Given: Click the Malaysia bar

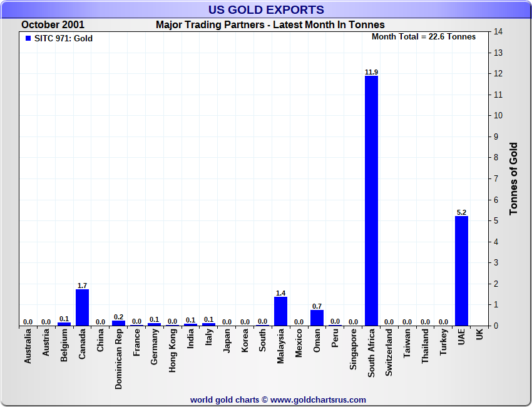Looking at the screenshot, I should click(280, 311).
